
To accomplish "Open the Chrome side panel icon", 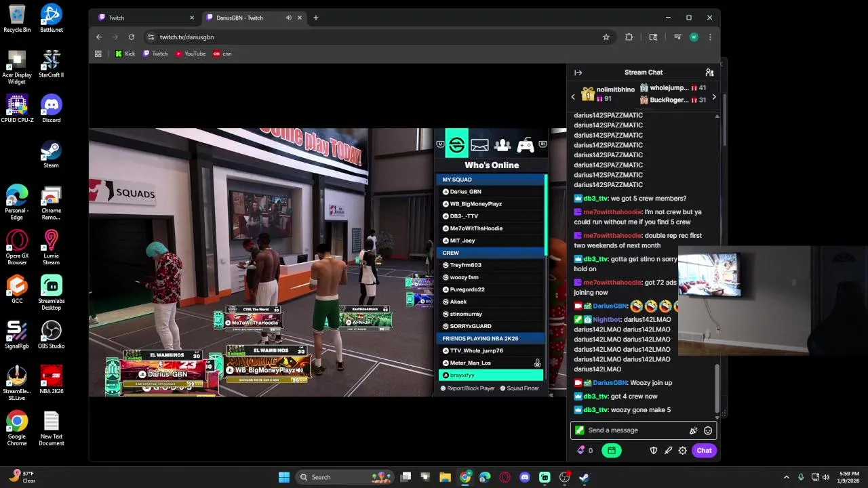I will pos(653,37).
